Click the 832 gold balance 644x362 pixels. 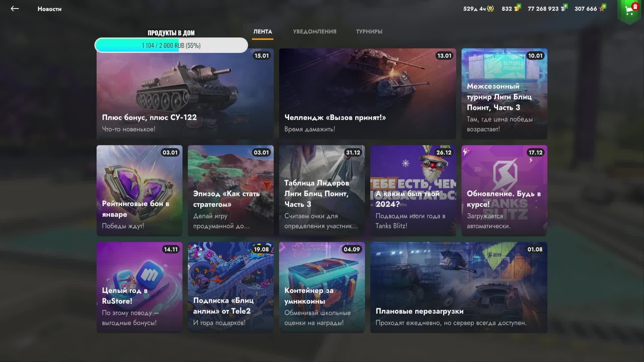point(507,9)
